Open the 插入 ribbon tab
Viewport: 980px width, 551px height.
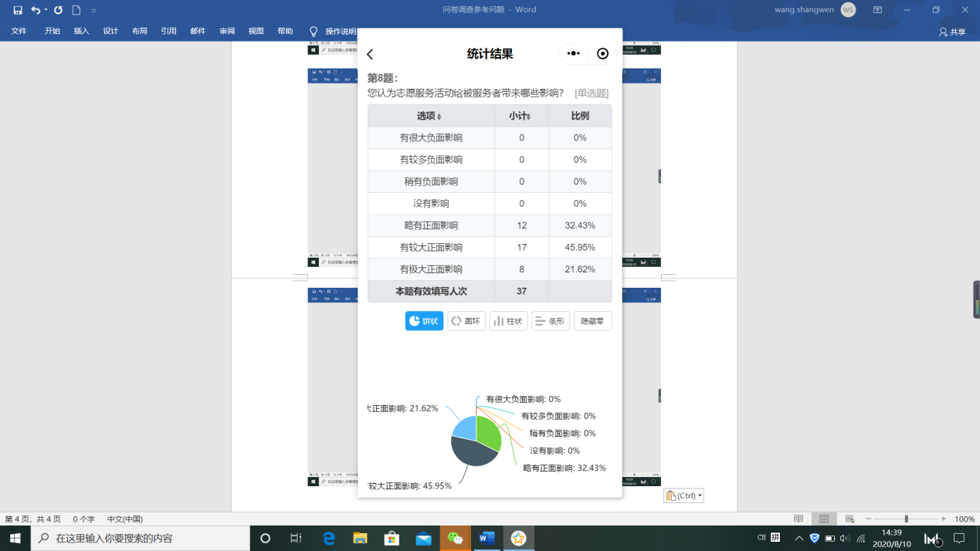pyautogui.click(x=81, y=31)
